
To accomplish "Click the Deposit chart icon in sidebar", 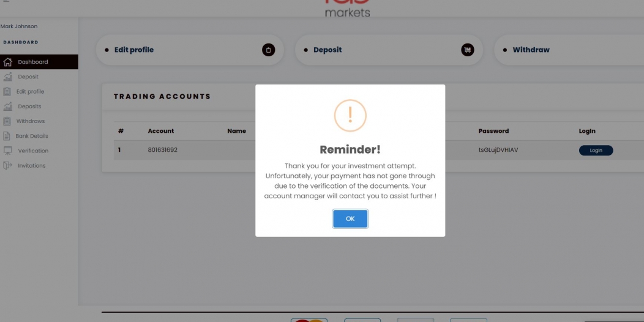I will tap(7, 77).
